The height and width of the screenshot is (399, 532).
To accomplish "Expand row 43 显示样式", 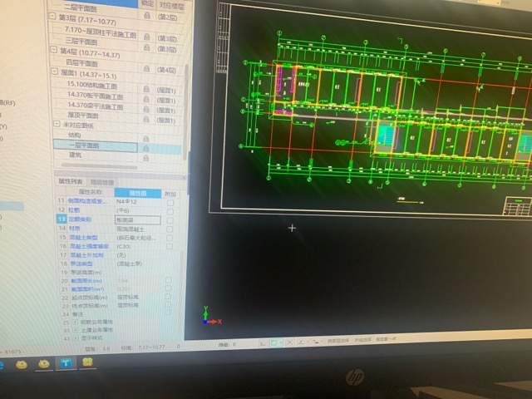I will (x=76, y=338).
